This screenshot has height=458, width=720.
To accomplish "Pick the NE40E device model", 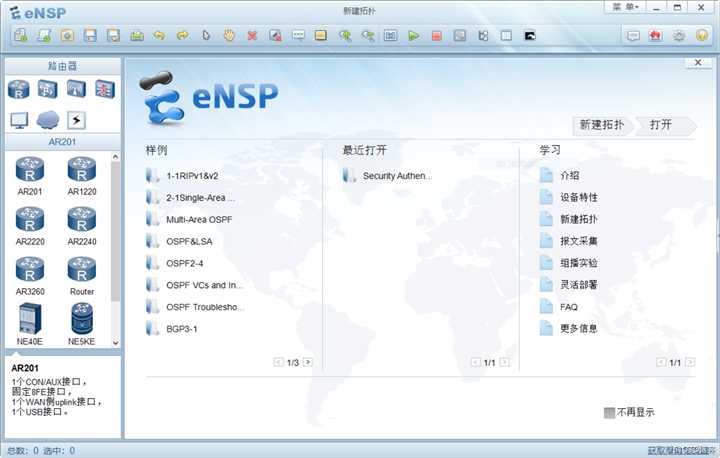I will click(30, 324).
